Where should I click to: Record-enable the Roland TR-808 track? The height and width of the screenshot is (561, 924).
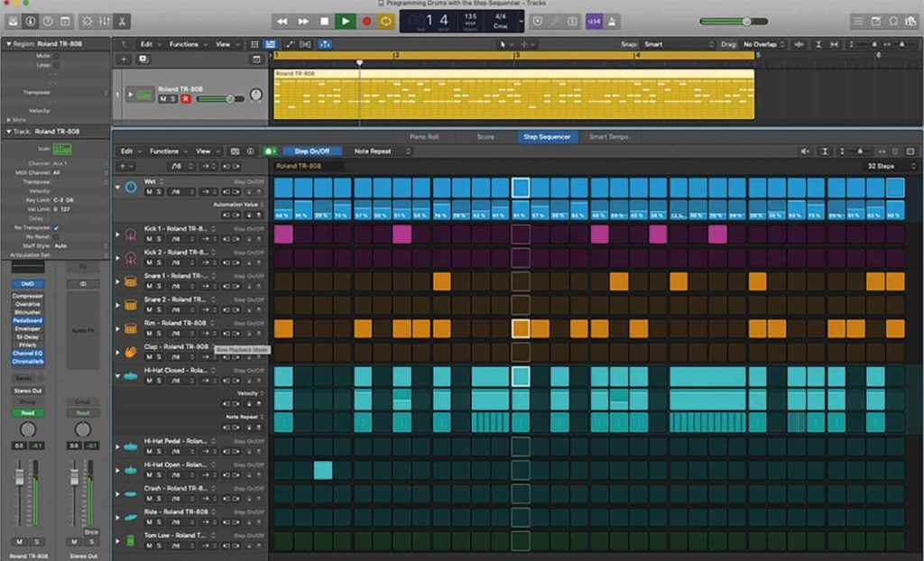point(186,99)
